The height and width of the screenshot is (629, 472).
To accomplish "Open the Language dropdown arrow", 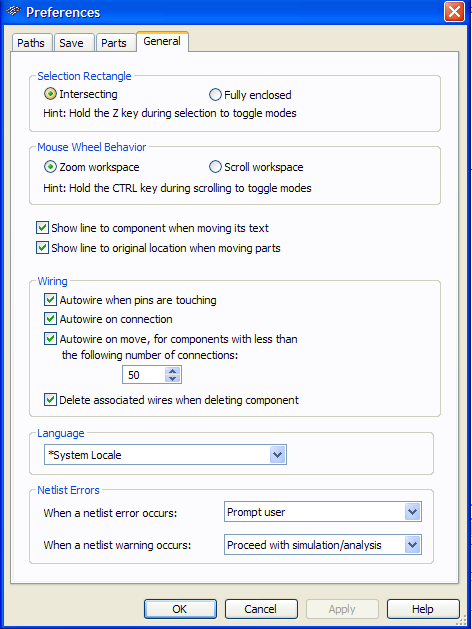I will (278, 455).
